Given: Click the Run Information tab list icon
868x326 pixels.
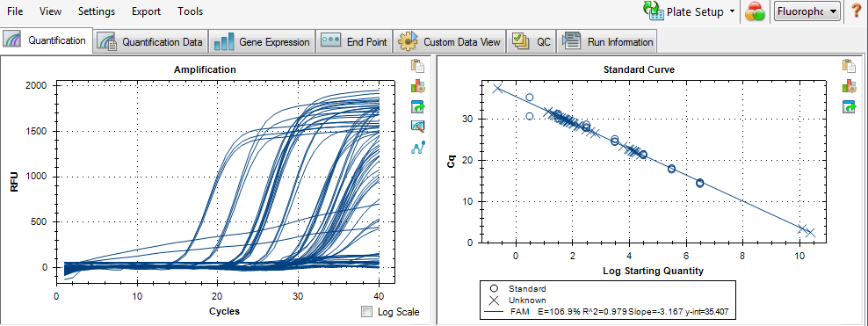Looking at the screenshot, I should [571, 41].
